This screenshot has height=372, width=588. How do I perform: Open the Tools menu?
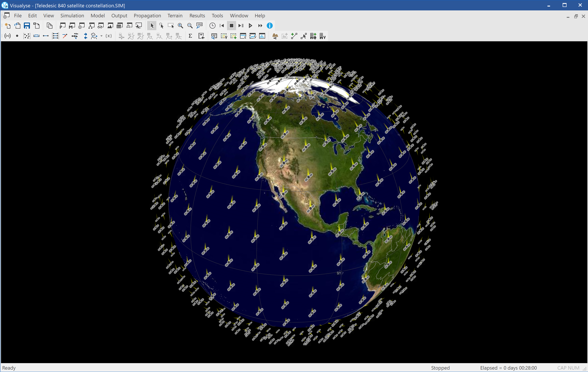click(217, 16)
